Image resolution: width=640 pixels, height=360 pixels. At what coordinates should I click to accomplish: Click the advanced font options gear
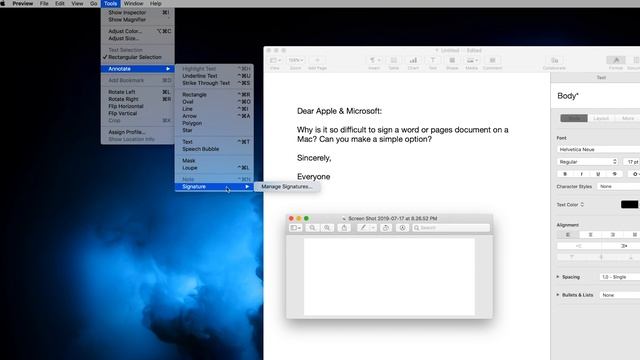pos(635,174)
